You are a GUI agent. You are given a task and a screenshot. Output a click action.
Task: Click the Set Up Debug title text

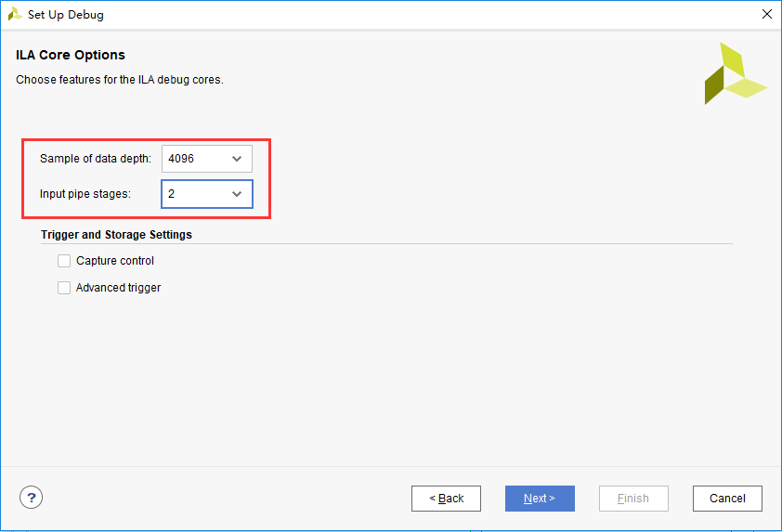(66, 15)
